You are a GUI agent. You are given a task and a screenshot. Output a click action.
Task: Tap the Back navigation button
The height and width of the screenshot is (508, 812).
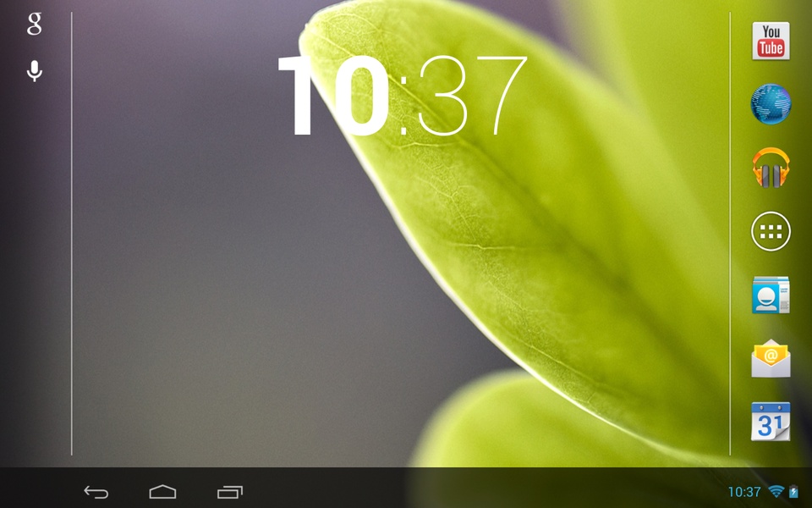(96, 491)
